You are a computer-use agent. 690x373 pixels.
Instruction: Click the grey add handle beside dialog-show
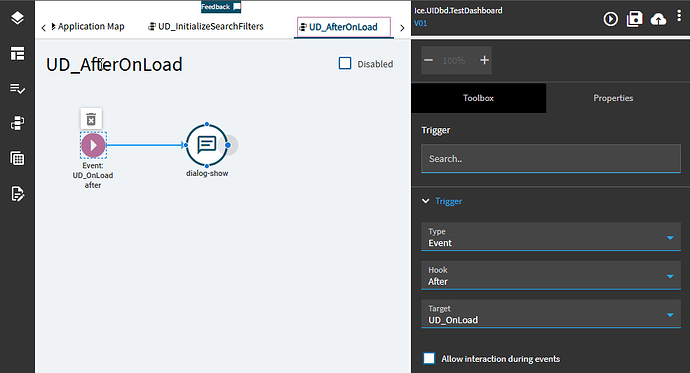(x=233, y=145)
